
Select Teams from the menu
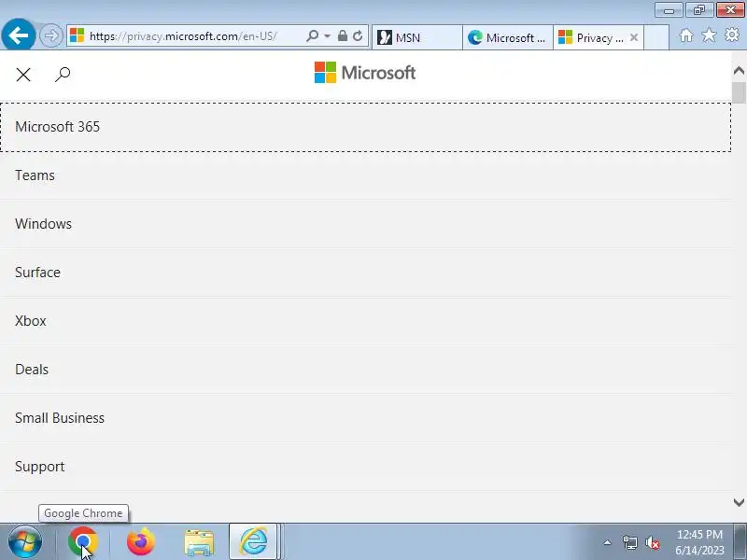pos(365,175)
